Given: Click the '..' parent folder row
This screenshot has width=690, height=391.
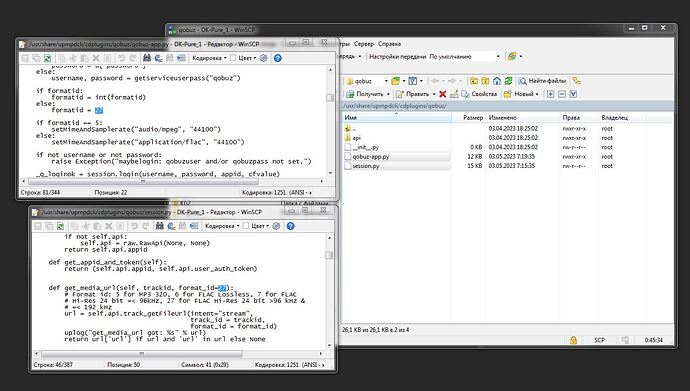Looking at the screenshot, I should pyautogui.click(x=350, y=128).
